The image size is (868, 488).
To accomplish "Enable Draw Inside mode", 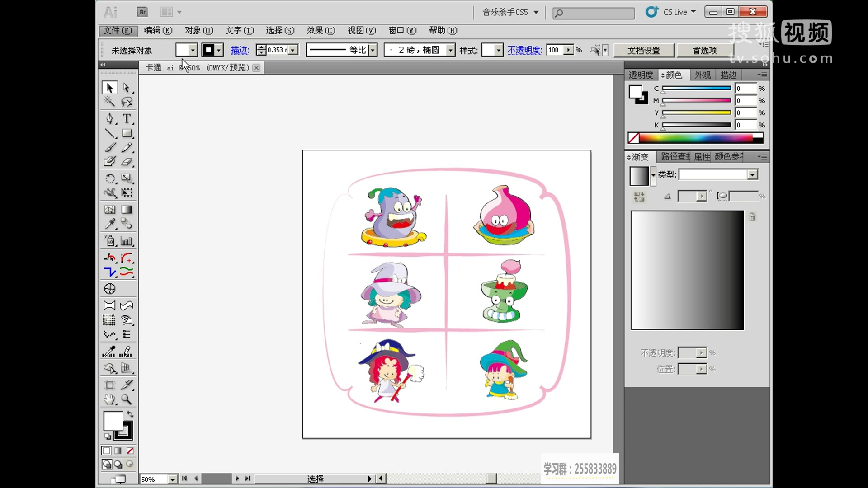I will 130,464.
